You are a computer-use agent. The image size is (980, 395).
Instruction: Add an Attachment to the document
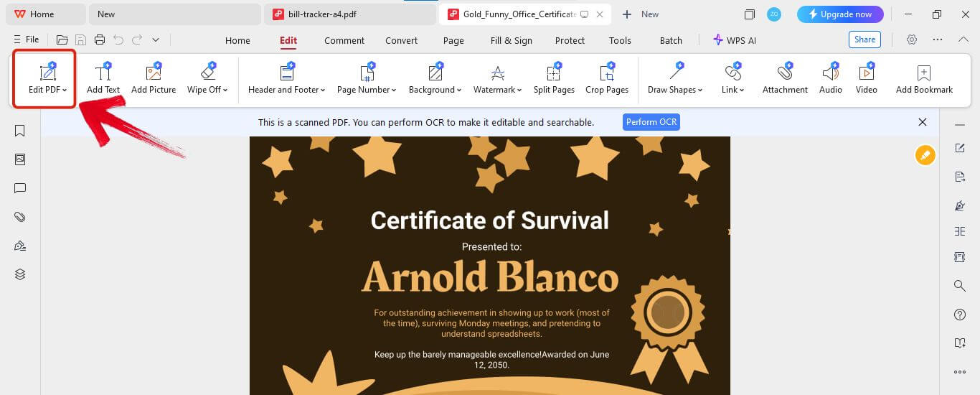pos(785,78)
